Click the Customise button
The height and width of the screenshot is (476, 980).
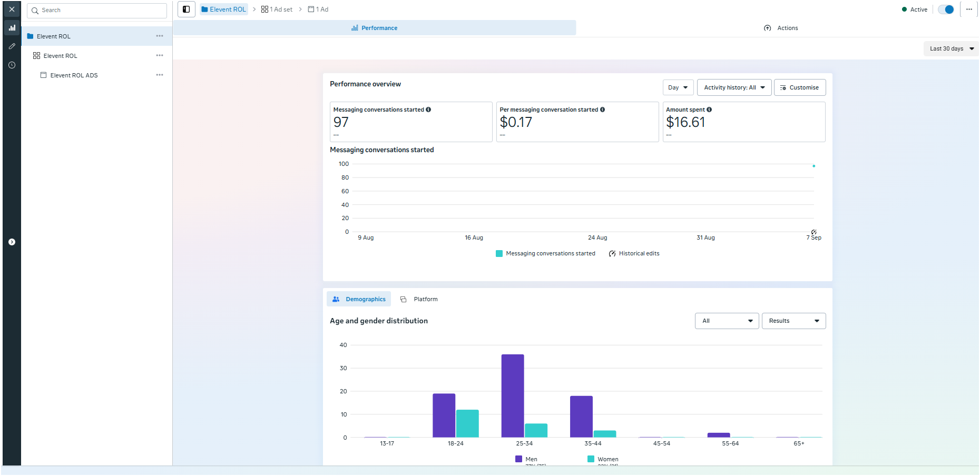coord(799,87)
